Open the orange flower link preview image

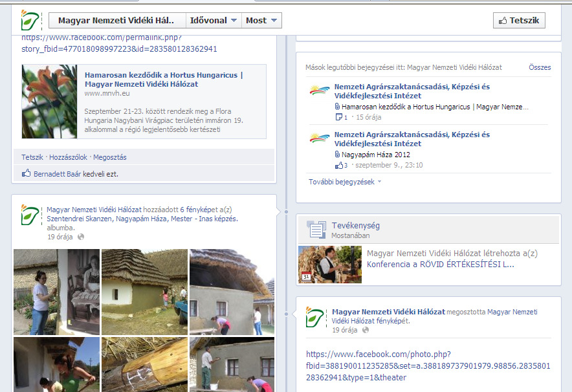[x=50, y=102]
